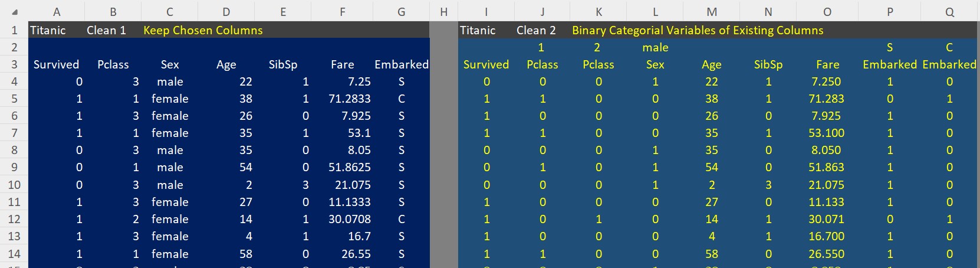Select column H header

(x=444, y=12)
